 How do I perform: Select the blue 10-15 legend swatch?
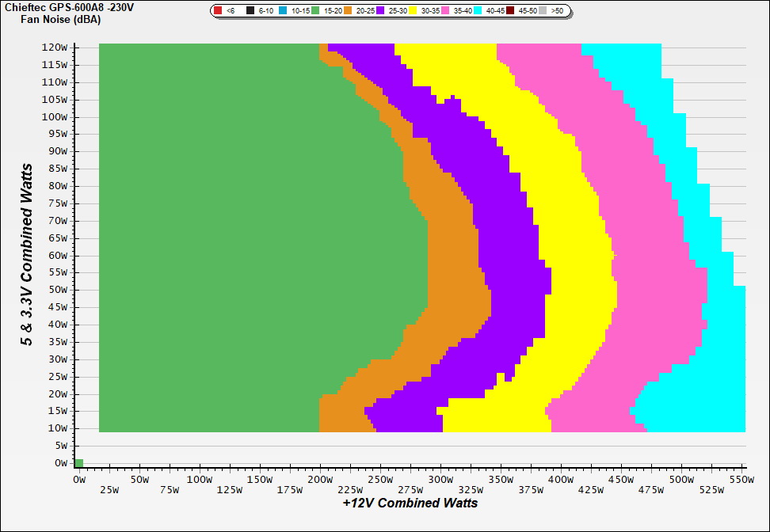point(283,11)
